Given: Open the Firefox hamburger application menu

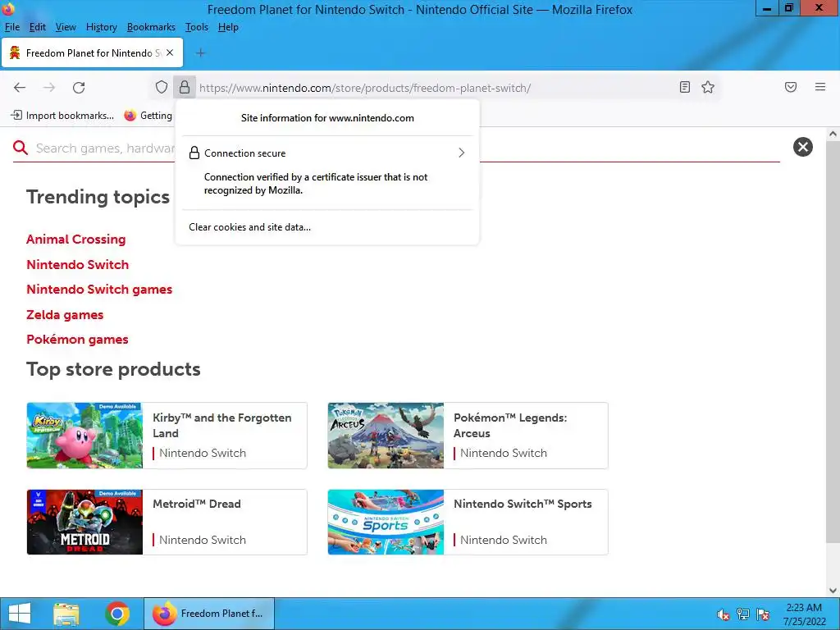Looking at the screenshot, I should coord(820,87).
